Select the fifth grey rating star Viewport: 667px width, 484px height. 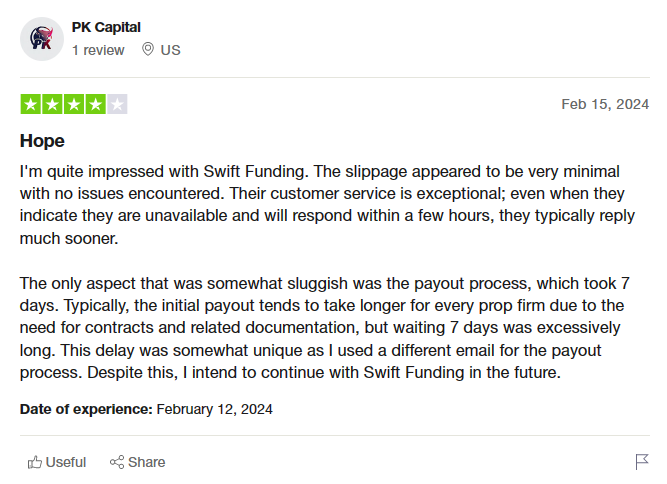(117, 104)
